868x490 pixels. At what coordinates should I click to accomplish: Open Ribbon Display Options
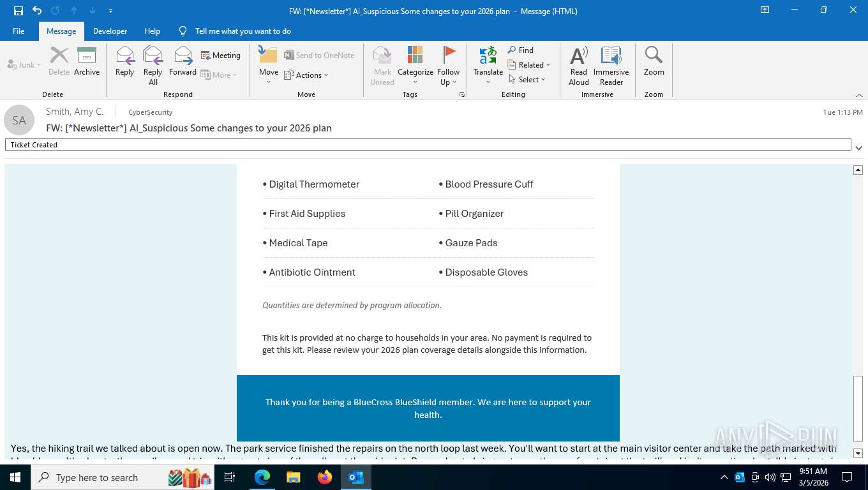(x=765, y=10)
